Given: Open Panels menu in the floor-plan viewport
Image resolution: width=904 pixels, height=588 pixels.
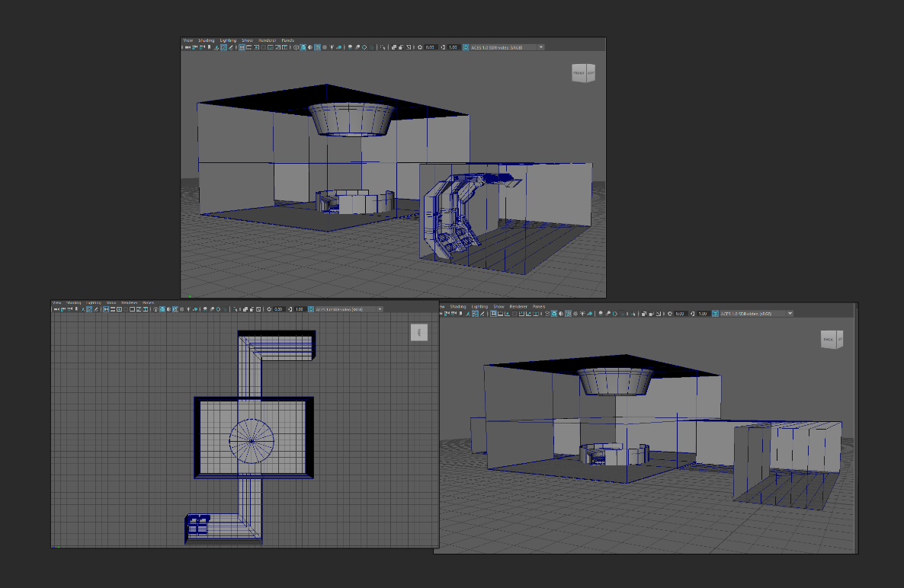Looking at the screenshot, I should [148, 302].
